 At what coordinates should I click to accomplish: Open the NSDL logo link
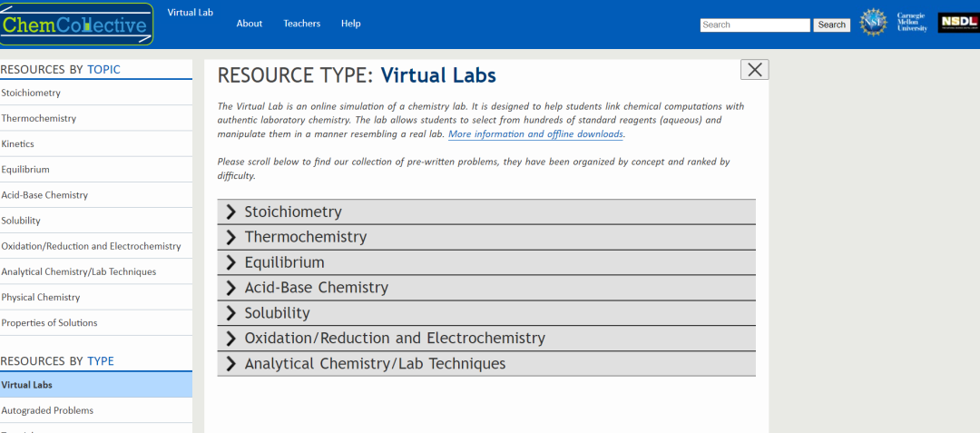[x=958, y=23]
